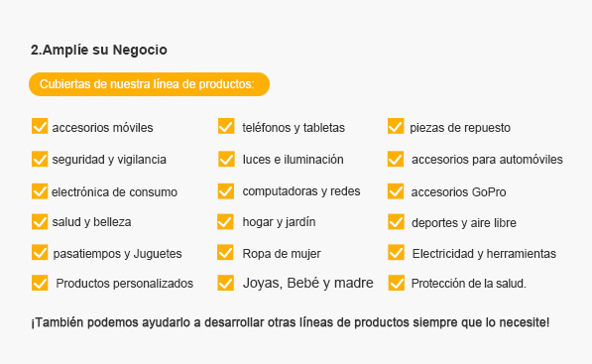Toggle checkbox for accesorios para automóviles
This screenshot has height=364, width=592.
point(396,159)
